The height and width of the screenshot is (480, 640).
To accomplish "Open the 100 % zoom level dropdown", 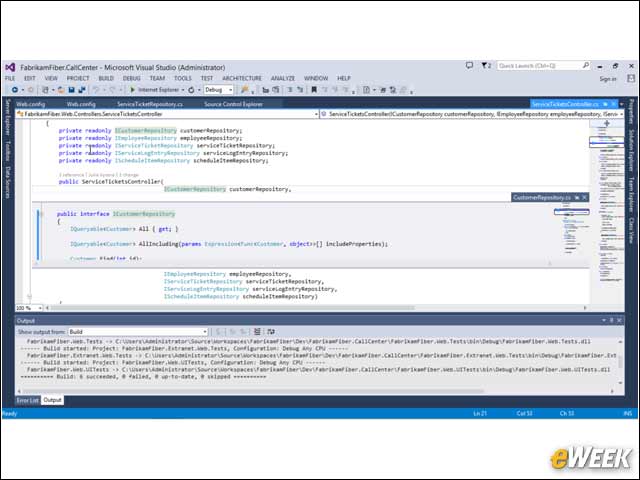I will 29,308.
